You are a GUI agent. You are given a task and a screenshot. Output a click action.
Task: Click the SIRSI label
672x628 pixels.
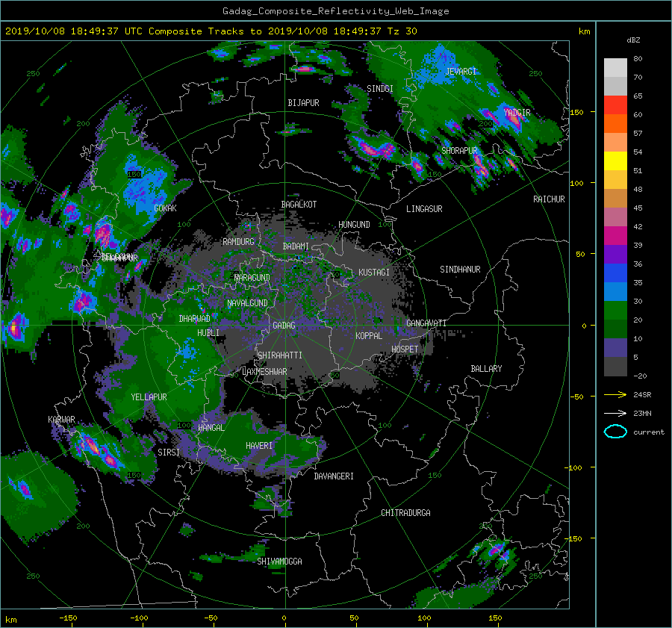[169, 453]
